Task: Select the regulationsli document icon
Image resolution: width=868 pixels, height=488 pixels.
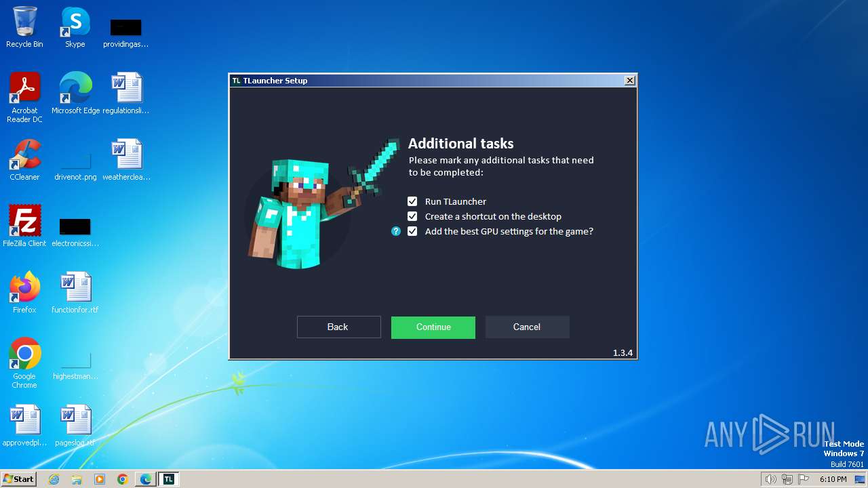Action: [126, 94]
